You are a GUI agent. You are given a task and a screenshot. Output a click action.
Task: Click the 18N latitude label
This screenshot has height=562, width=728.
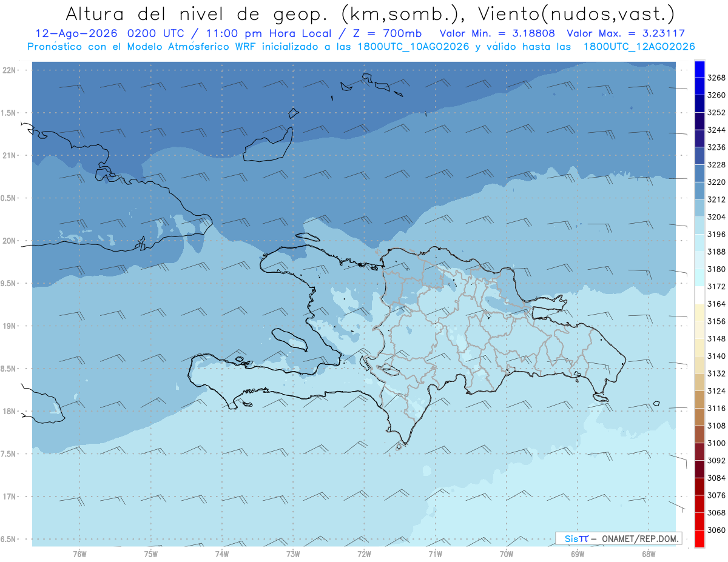pyautogui.click(x=9, y=412)
